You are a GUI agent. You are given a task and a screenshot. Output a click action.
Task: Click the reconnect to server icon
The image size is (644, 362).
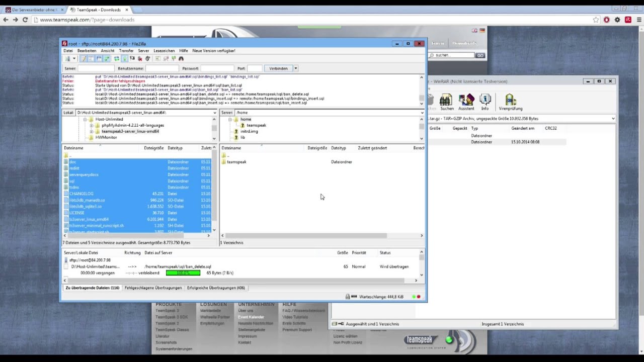point(148,58)
